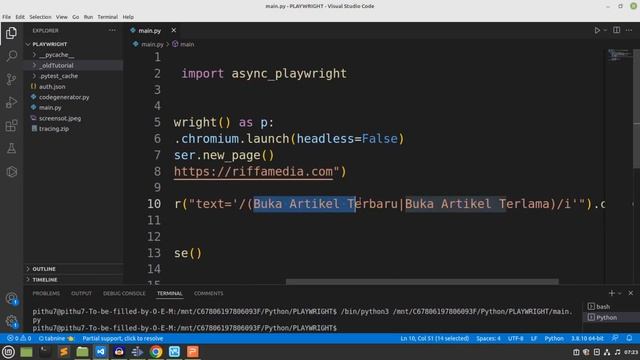Launch Sublime Text from taskbar
The width and height of the screenshot is (640, 360).
pyautogui.click(x=64, y=352)
